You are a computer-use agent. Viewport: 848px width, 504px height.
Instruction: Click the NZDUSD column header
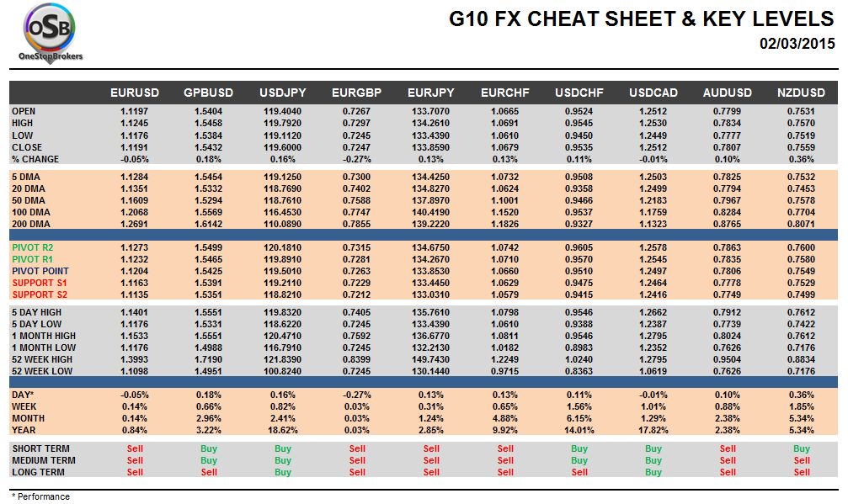[801, 92]
